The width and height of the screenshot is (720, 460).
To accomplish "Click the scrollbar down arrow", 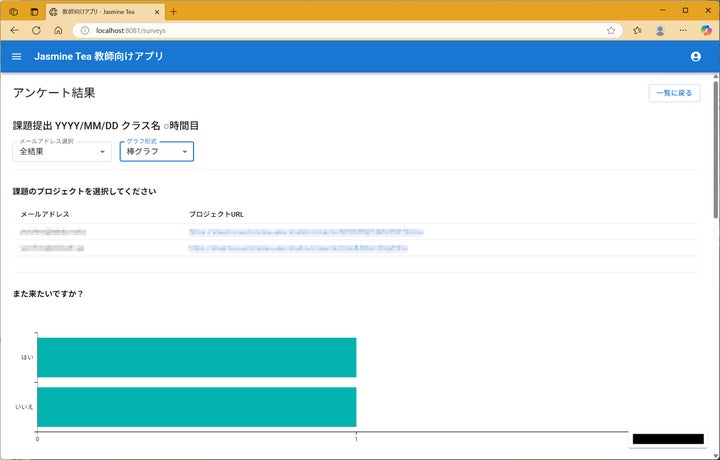I will coord(716,455).
